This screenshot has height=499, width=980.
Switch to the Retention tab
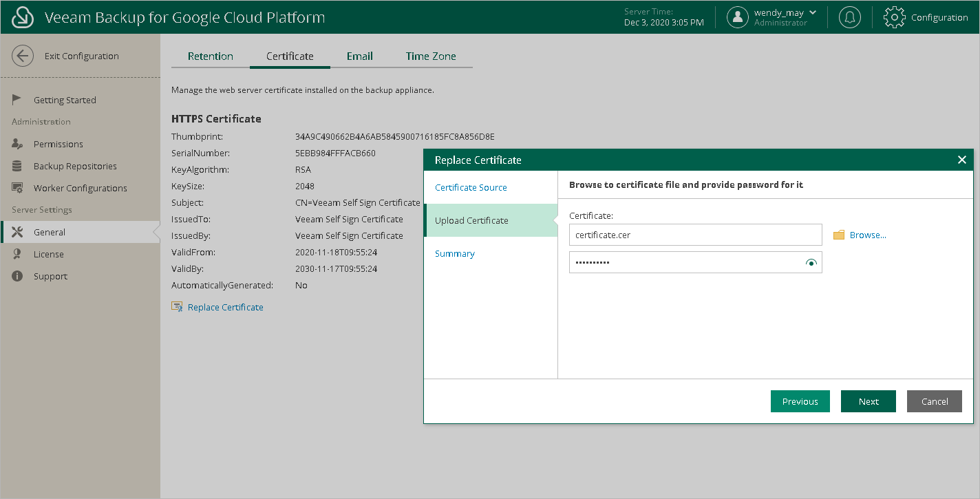[210, 56]
